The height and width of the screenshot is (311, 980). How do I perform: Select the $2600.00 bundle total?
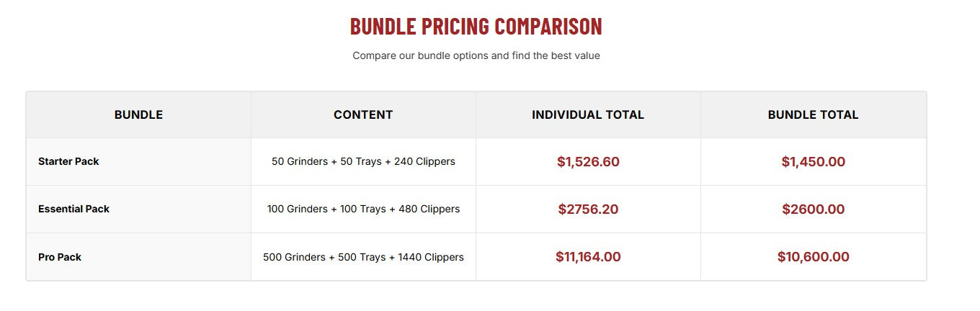point(813,209)
